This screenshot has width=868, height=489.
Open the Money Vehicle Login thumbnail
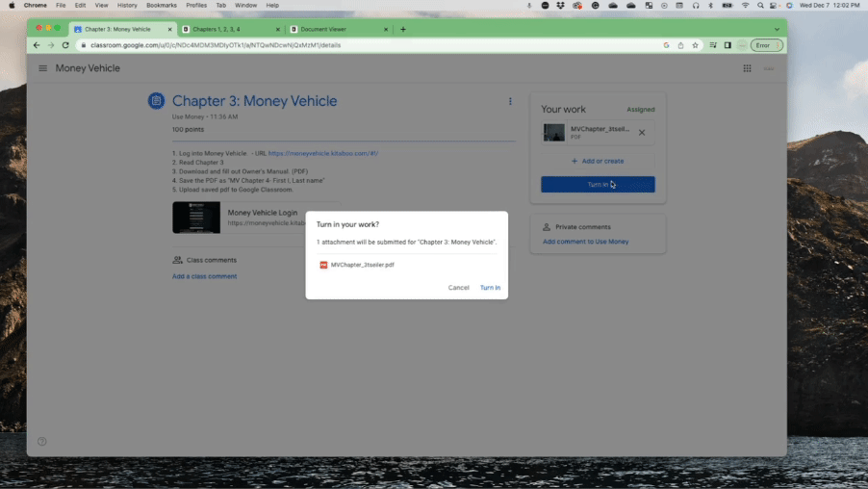coord(196,218)
